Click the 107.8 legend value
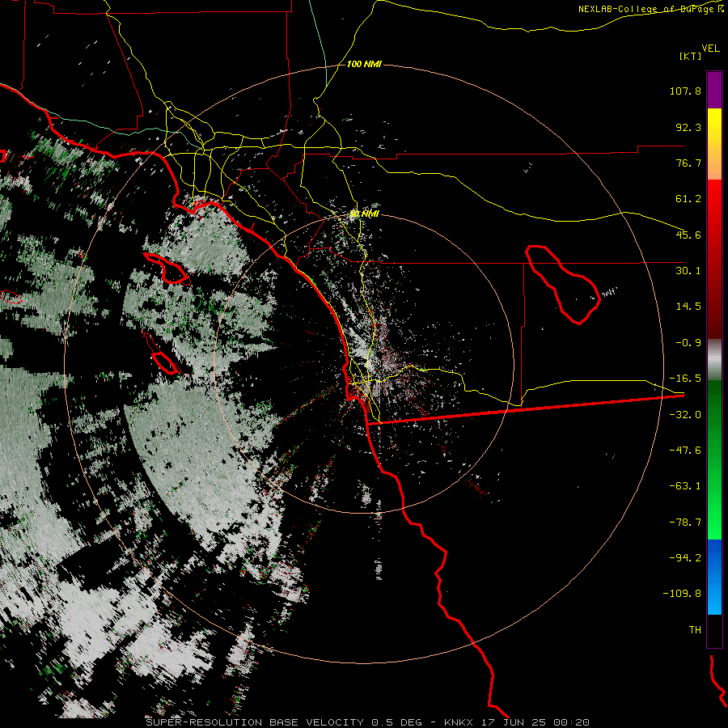This screenshot has width=728, height=728. coord(685,91)
